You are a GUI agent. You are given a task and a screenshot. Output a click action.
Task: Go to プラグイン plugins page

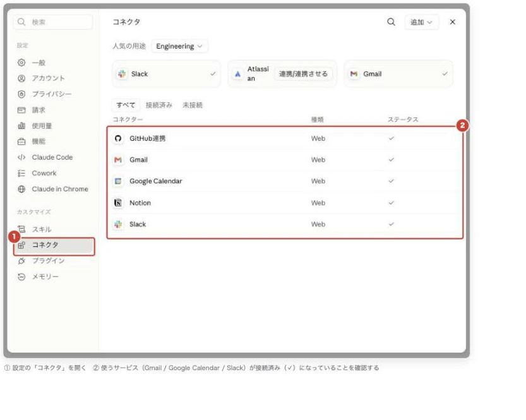[48, 261]
